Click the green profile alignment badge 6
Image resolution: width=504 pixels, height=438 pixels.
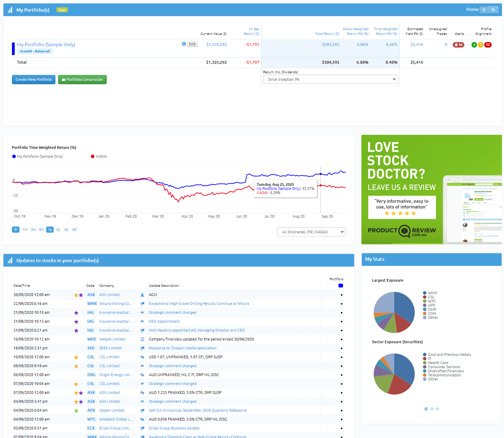click(x=474, y=45)
